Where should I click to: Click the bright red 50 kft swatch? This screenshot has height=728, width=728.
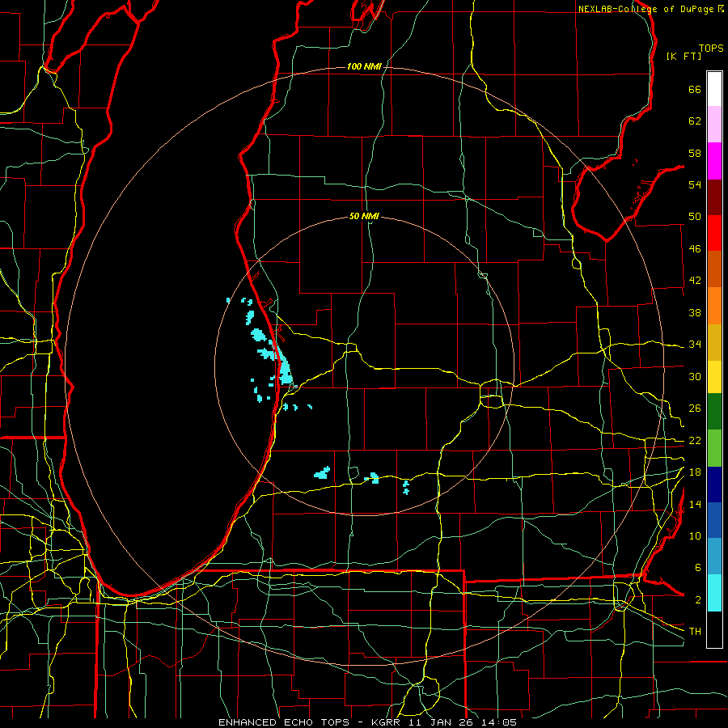(714, 233)
